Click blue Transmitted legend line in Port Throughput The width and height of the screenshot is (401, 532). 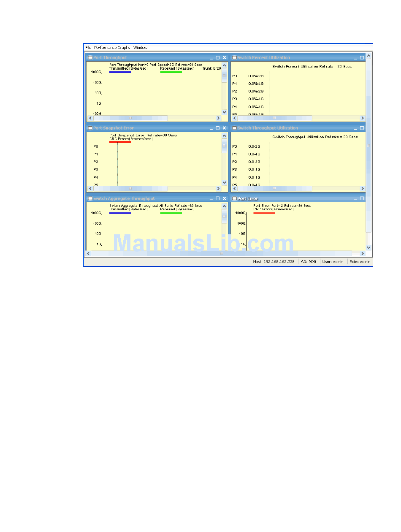click(x=120, y=72)
